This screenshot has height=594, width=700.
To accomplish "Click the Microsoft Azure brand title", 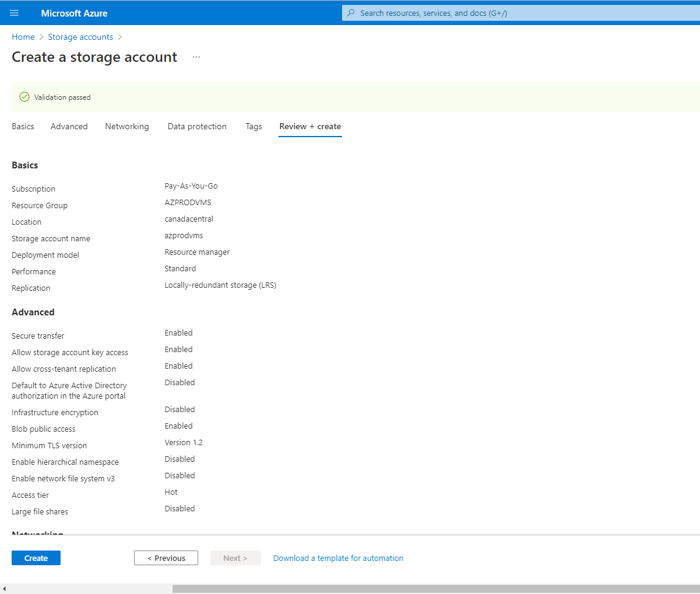I will [74, 13].
